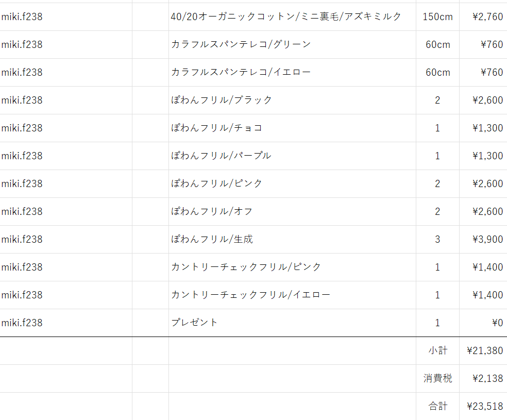The height and width of the screenshot is (420, 507).
Task: Select カラフルスパンテレコ/イエロー item cell
Action: pos(292,73)
